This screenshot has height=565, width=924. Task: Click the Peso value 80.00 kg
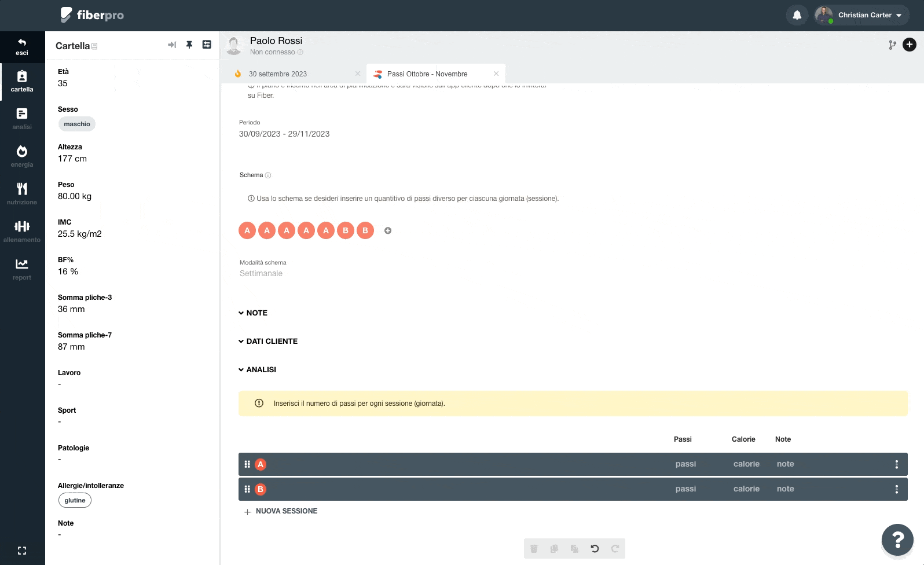tap(75, 196)
